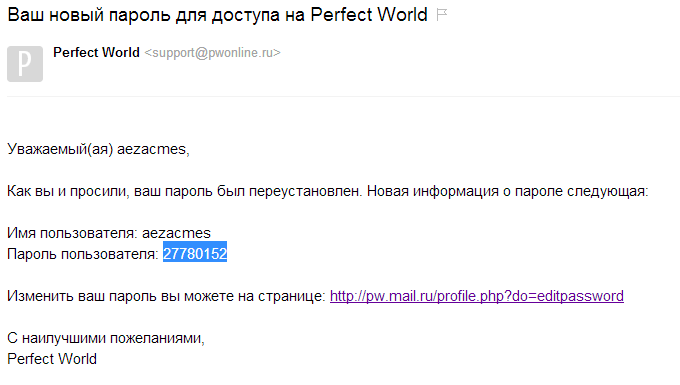
Task: Click the text Новая информация о пароле следующая
Action: tap(507, 191)
